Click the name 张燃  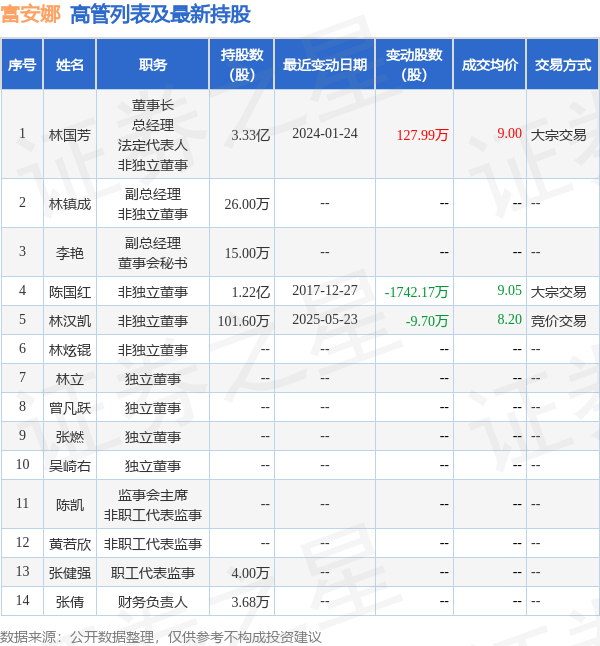point(70,437)
